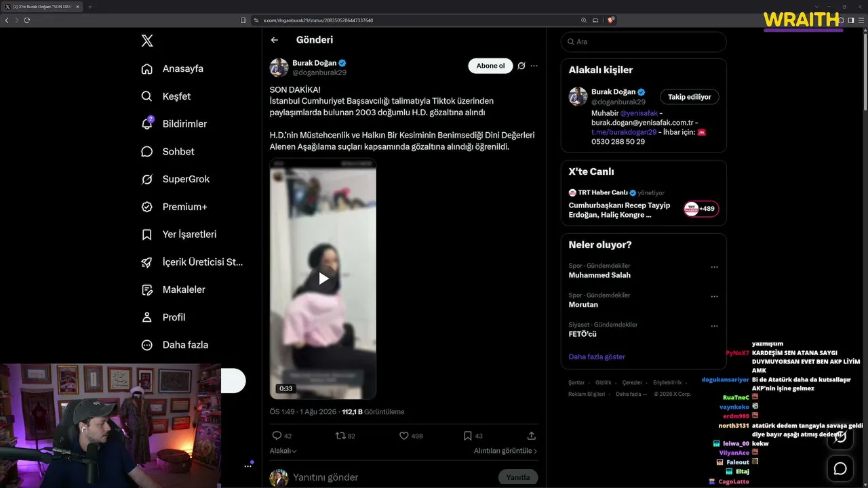868x488 pixels.
Task: Click the 112,1 B Görüntüleme view count
Action: [373, 411]
